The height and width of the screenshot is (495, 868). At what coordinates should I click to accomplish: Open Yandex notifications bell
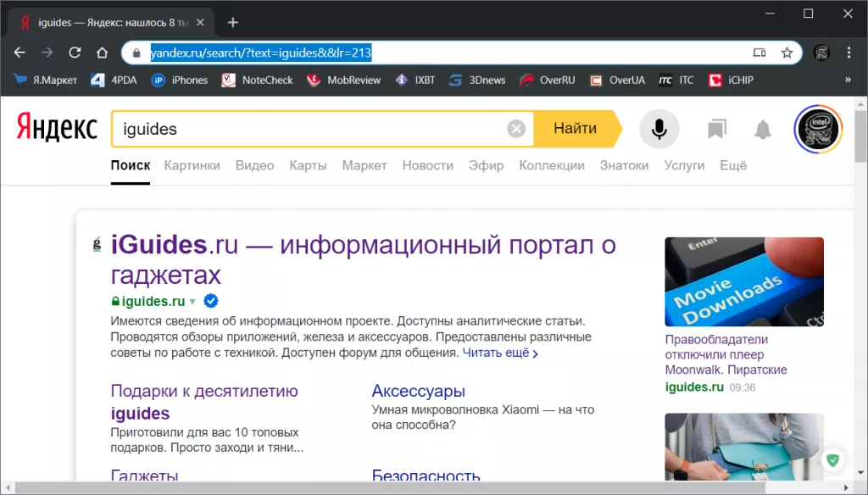[763, 129]
